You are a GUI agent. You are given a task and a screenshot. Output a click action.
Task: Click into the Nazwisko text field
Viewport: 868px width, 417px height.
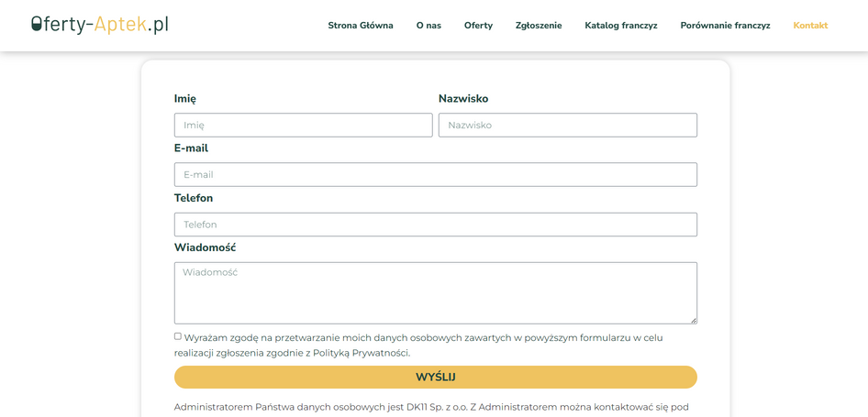point(567,126)
